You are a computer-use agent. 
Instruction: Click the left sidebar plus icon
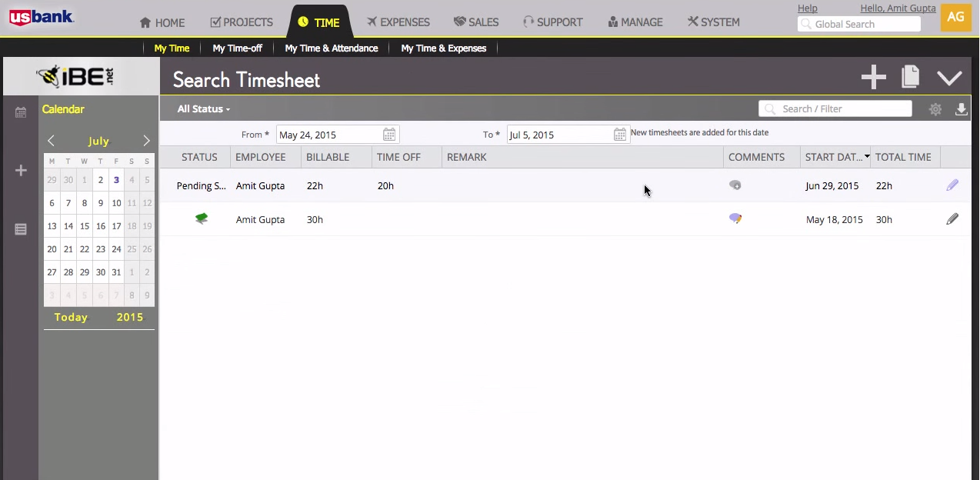point(21,171)
